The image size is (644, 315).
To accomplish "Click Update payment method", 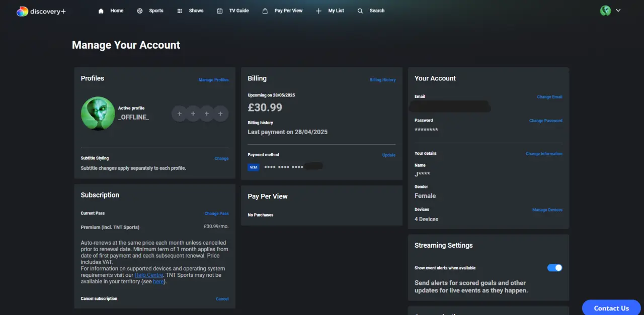I will (389, 155).
